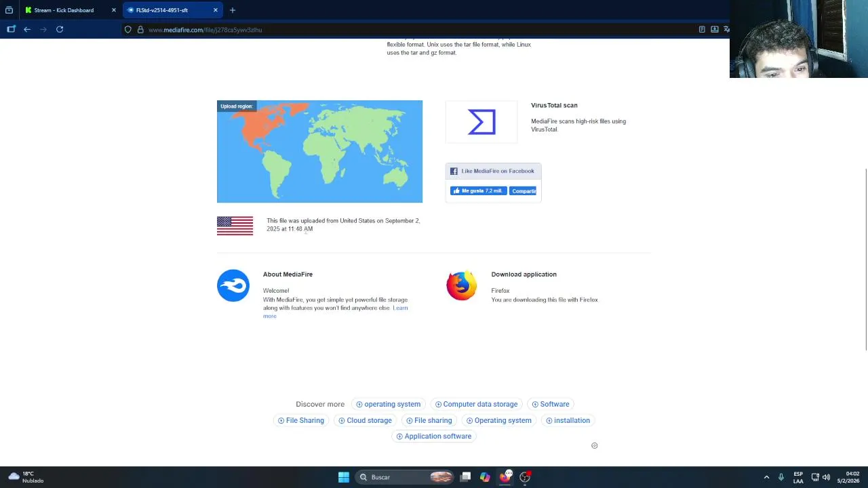Click the Firefox logo under Download application
This screenshot has height=488, width=868.
click(x=462, y=285)
